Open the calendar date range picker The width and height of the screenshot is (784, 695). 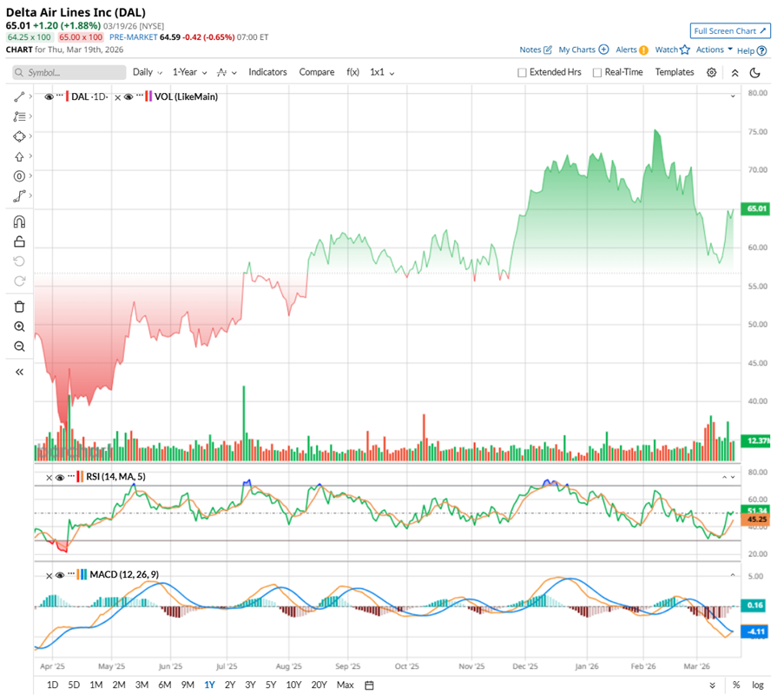coord(369,685)
